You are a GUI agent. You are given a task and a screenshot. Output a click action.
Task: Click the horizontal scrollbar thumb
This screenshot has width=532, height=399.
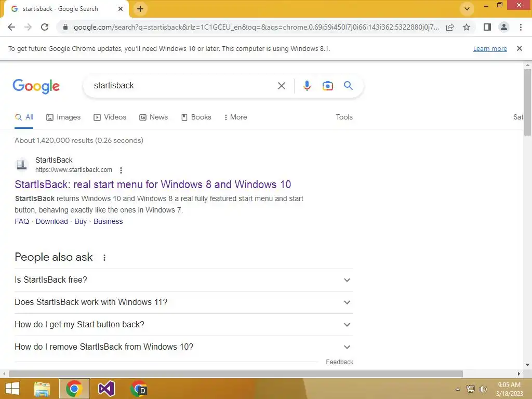point(236,374)
